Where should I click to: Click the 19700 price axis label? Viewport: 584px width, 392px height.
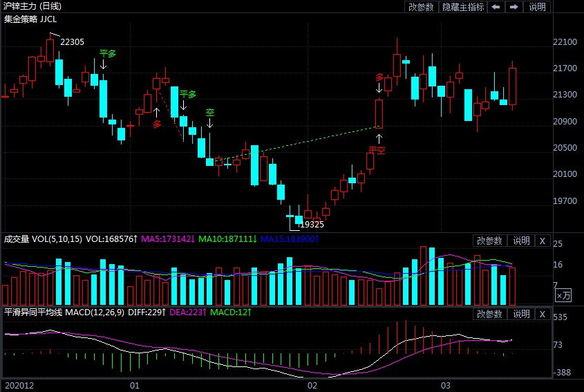[565, 201]
